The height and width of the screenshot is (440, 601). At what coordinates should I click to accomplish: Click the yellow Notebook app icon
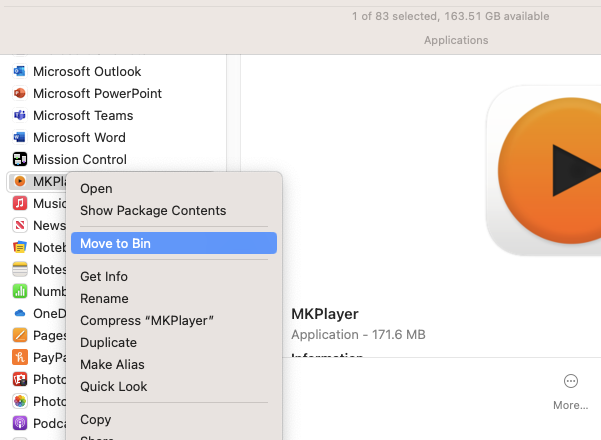20,247
